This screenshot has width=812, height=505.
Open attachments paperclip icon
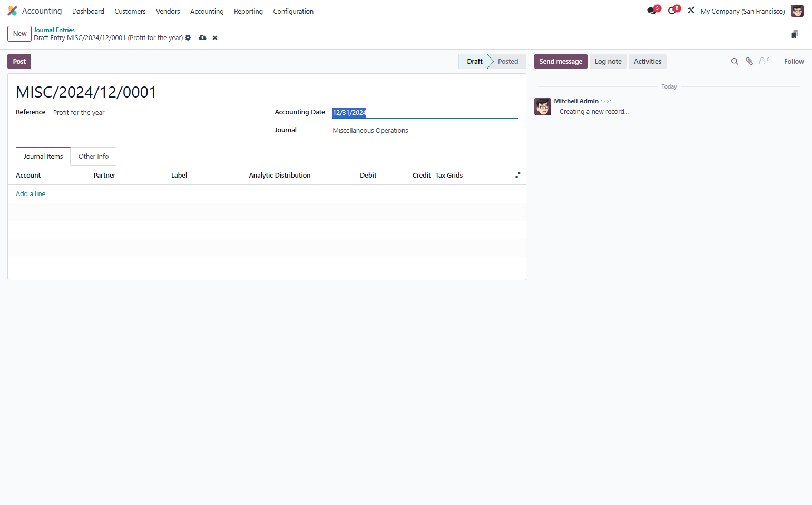[x=749, y=62]
